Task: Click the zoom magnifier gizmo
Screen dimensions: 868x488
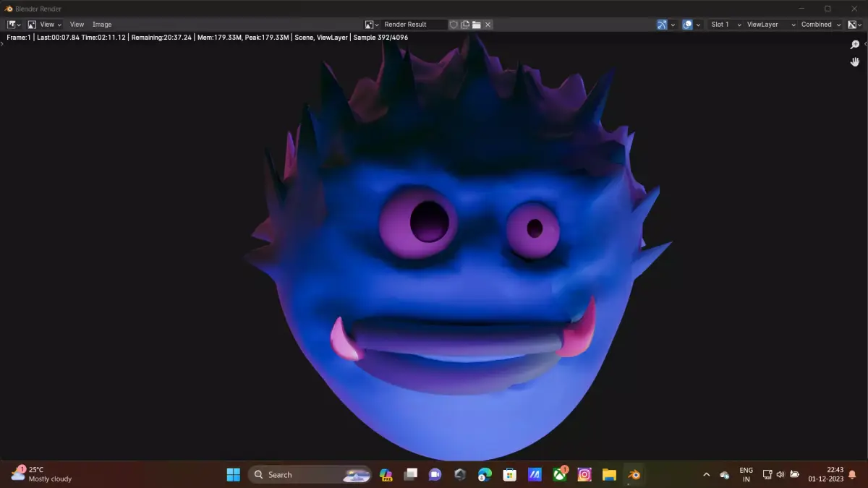Action: pos(855,45)
